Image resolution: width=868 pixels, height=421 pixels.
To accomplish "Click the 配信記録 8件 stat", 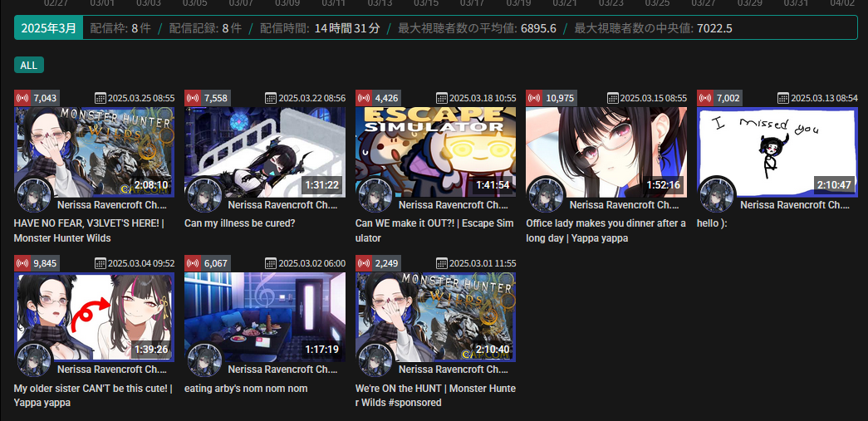I will tap(205, 28).
